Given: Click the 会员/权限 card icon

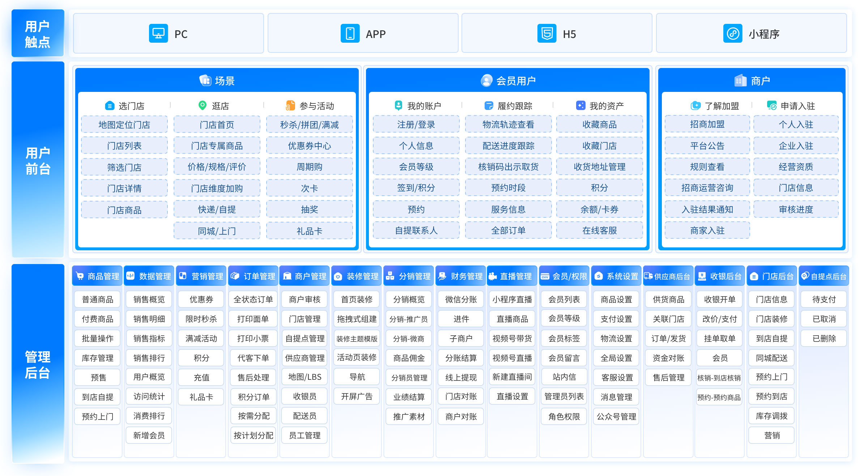Looking at the screenshot, I should tap(545, 277).
